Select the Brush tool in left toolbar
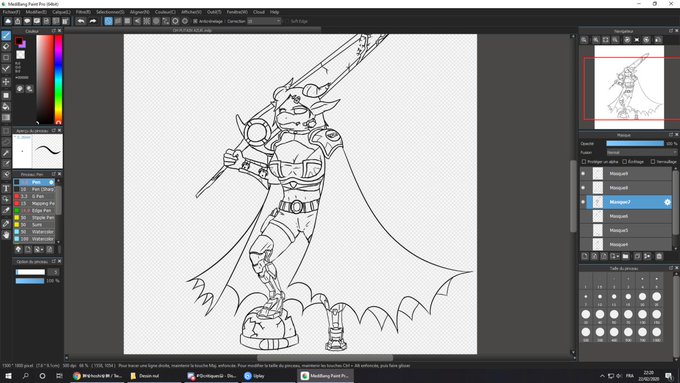 pos(6,36)
